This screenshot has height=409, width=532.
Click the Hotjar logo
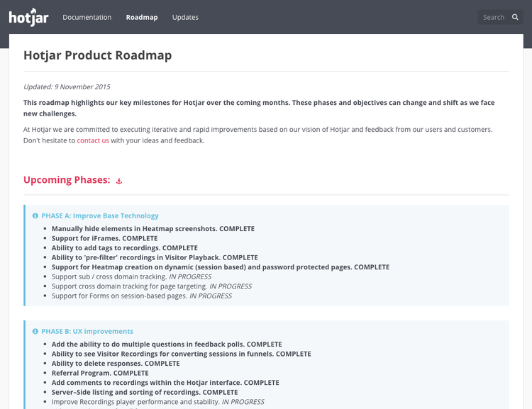[x=28, y=17]
